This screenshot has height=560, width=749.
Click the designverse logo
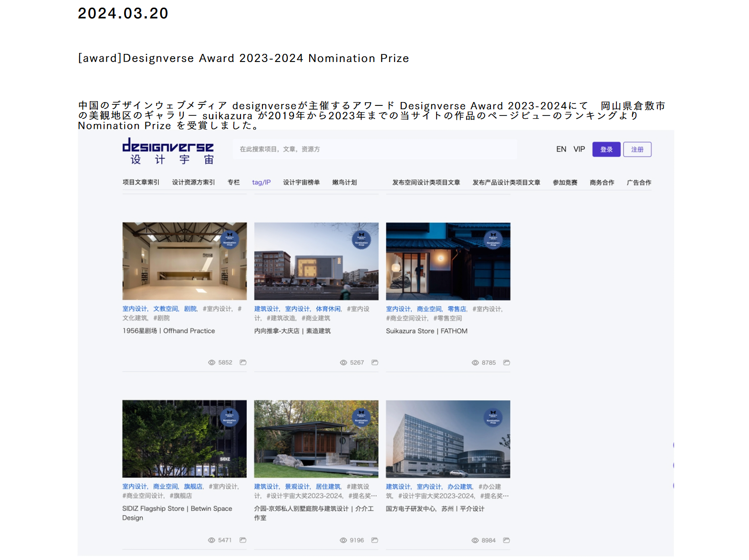point(168,151)
